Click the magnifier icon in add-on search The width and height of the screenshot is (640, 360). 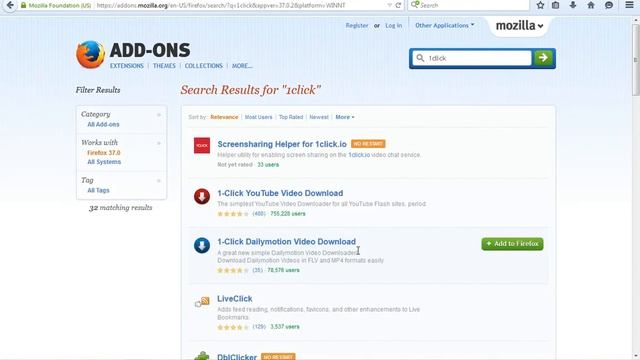pyautogui.click(x=420, y=58)
